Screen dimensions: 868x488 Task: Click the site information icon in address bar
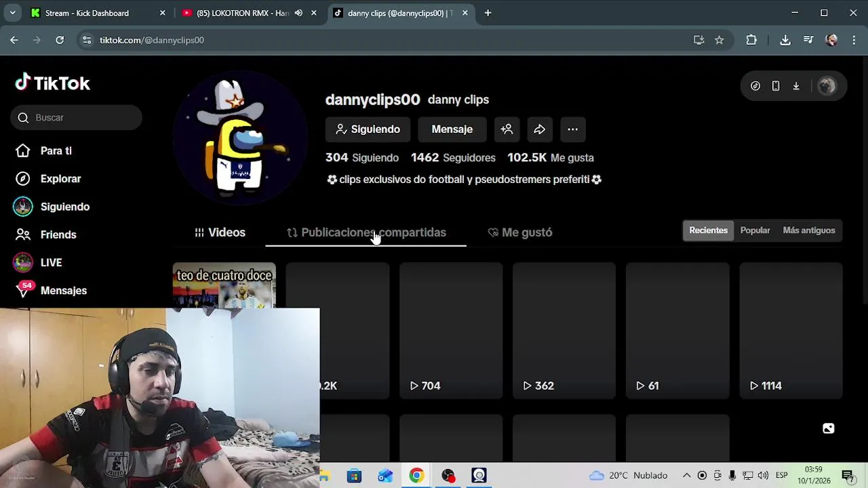click(x=86, y=40)
